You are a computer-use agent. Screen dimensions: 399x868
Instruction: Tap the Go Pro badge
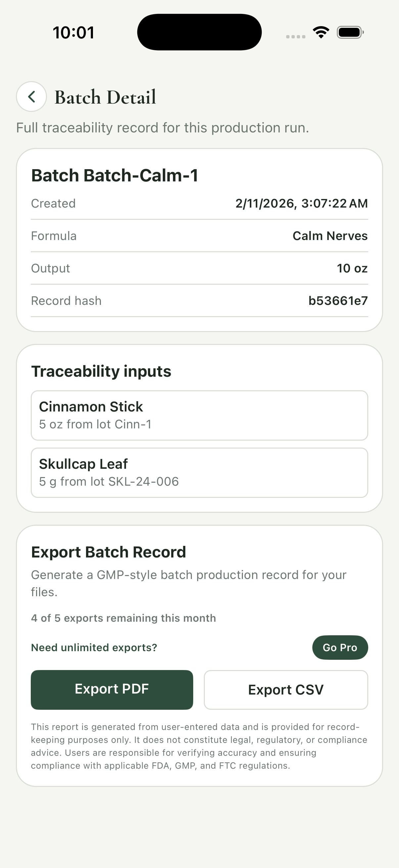coord(340,647)
